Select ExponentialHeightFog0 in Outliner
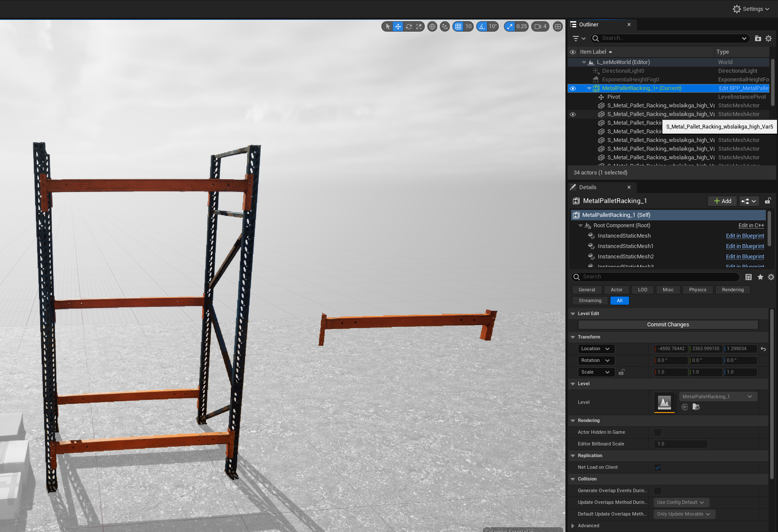The width and height of the screenshot is (778, 532). pos(630,80)
